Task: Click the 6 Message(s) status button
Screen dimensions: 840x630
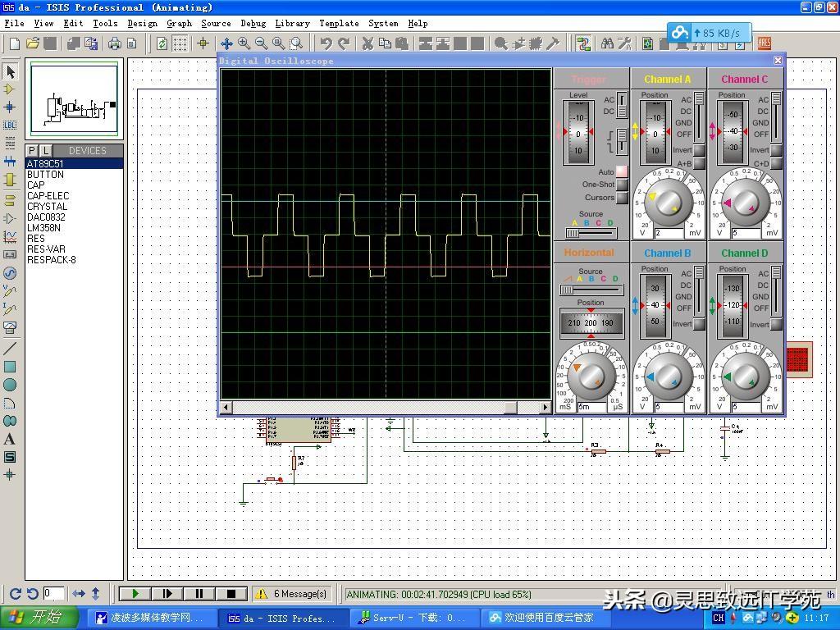Action: [x=291, y=594]
